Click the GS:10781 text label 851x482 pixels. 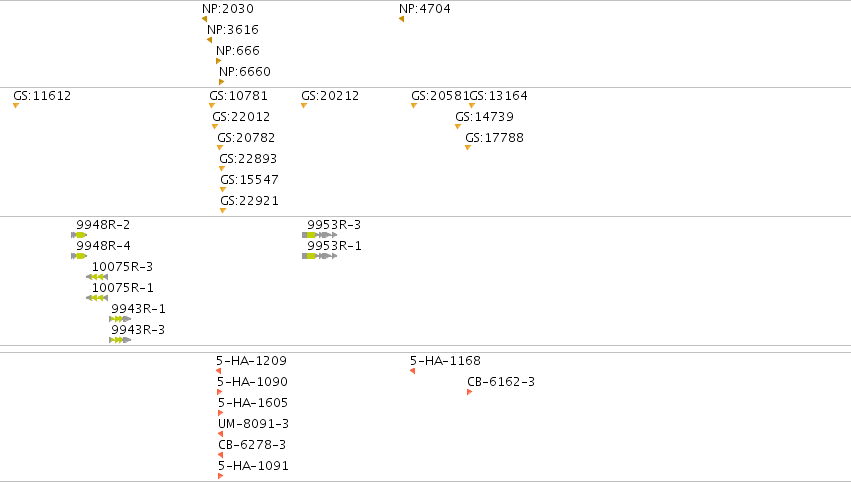point(239,96)
